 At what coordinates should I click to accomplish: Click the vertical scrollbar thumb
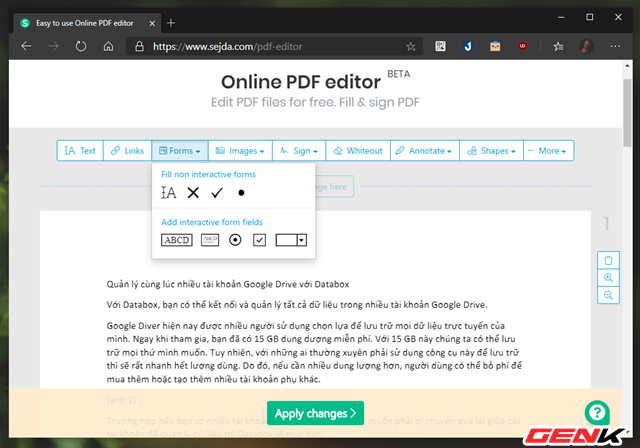coord(627,112)
